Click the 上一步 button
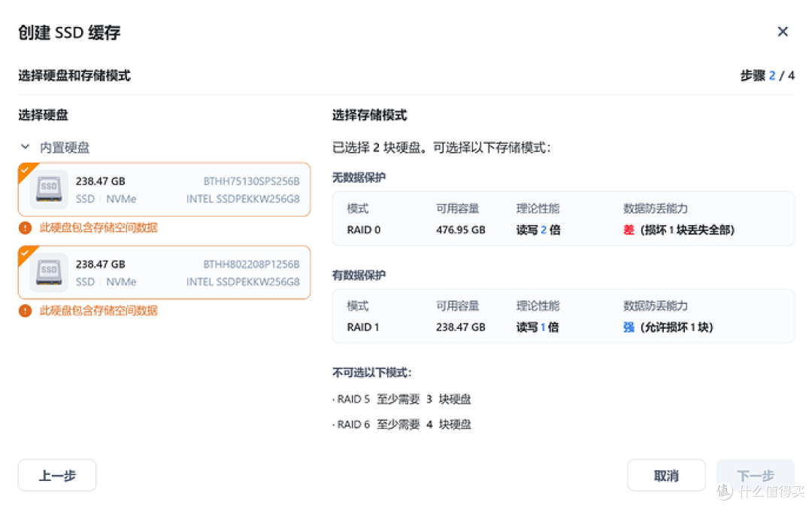This screenshot has width=812, height=508. tap(56, 475)
